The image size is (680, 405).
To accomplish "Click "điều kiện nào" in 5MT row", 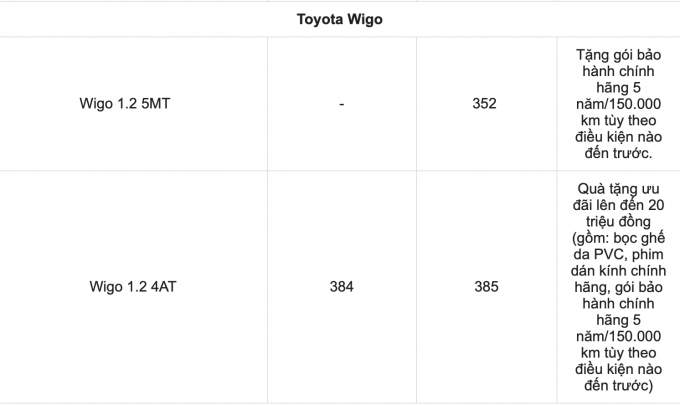I will [614, 137].
